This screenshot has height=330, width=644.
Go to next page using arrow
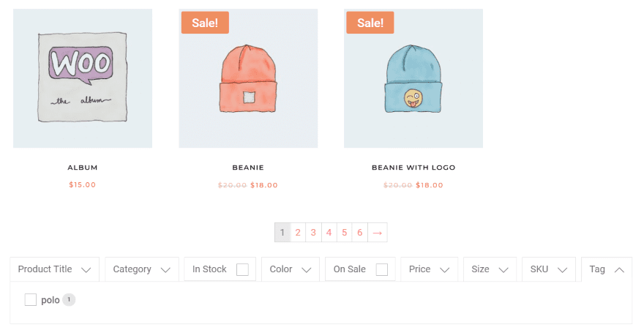pos(377,233)
